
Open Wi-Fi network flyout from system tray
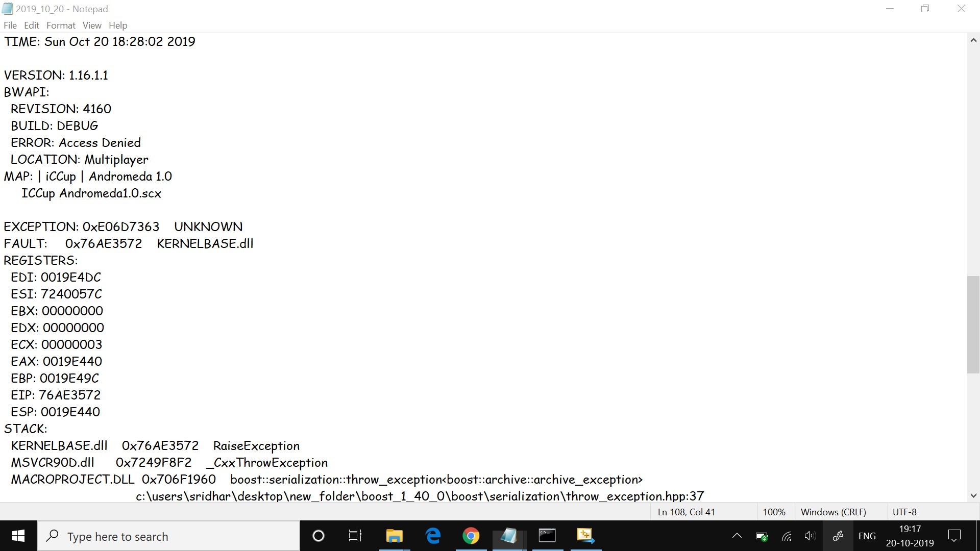coord(786,536)
